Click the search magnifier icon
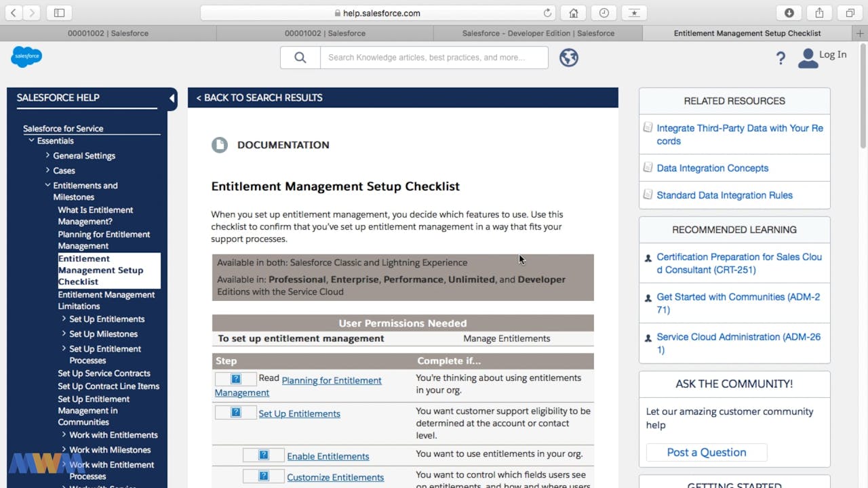868x488 pixels. 300,58
